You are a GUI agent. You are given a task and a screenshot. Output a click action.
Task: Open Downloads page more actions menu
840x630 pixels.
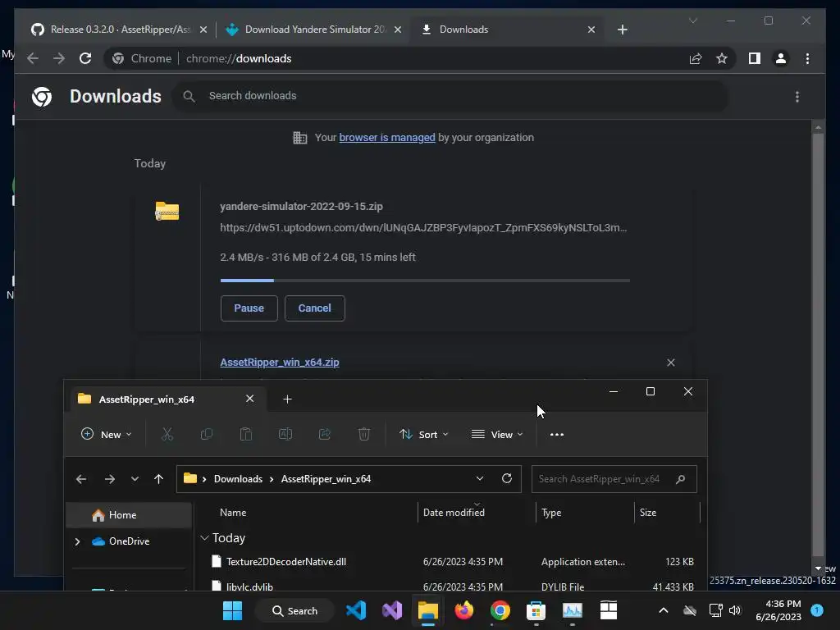point(797,97)
